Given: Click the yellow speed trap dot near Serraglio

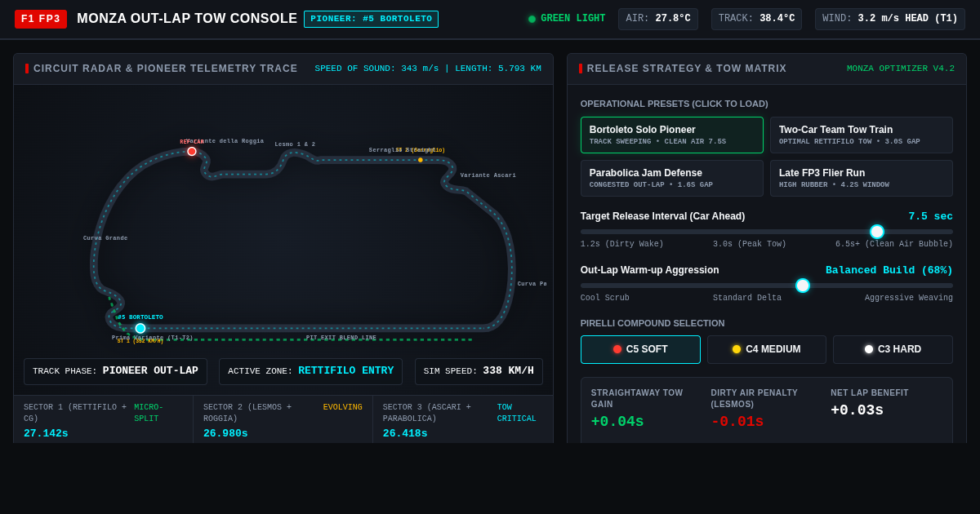Looking at the screenshot, I should coord(421,160).
